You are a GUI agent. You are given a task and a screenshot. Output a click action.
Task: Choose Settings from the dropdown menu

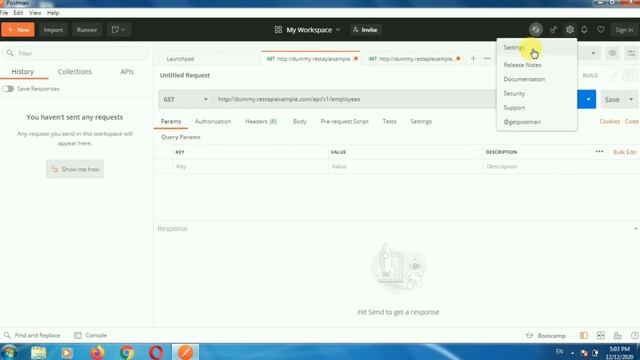tap(537, 47)
